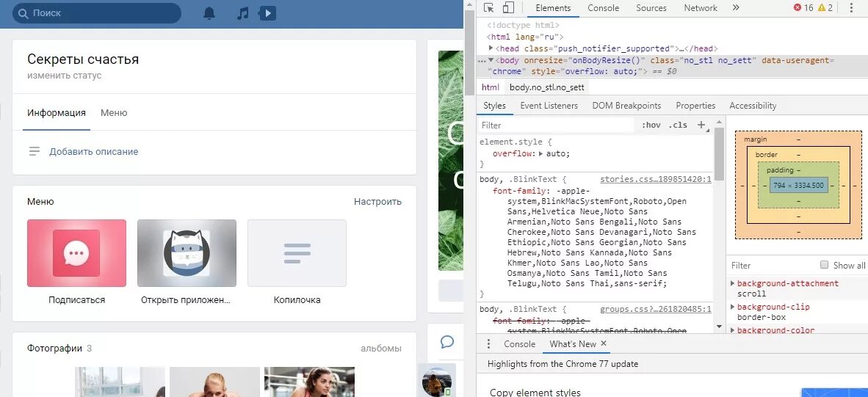868x397 pixels.
Task: Open the drawer three-dot menu
Action: [488, 344]
